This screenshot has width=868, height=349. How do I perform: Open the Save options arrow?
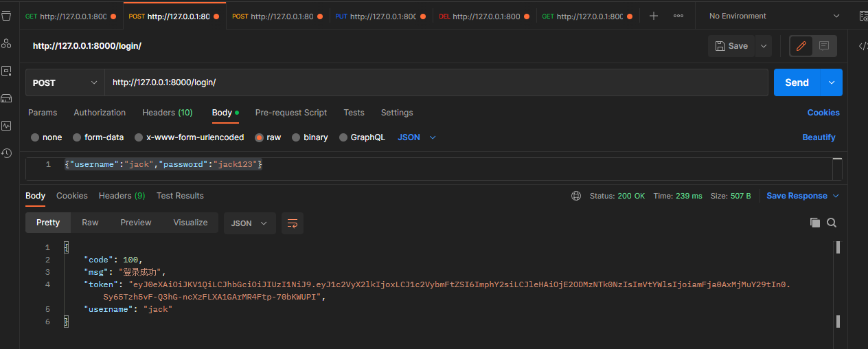click(x=763, y=46)
